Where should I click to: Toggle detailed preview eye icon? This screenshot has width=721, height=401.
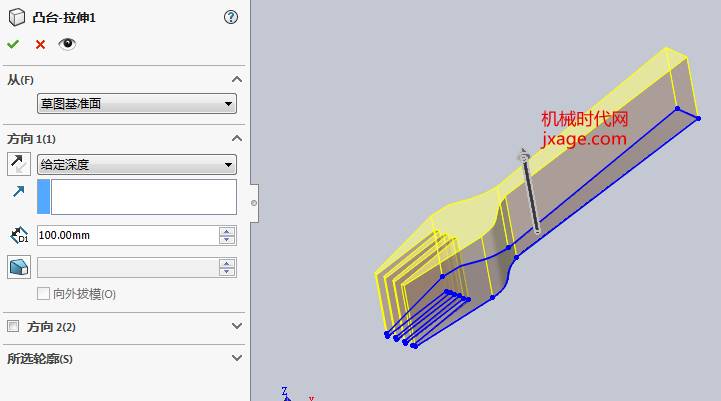[67, 44]
